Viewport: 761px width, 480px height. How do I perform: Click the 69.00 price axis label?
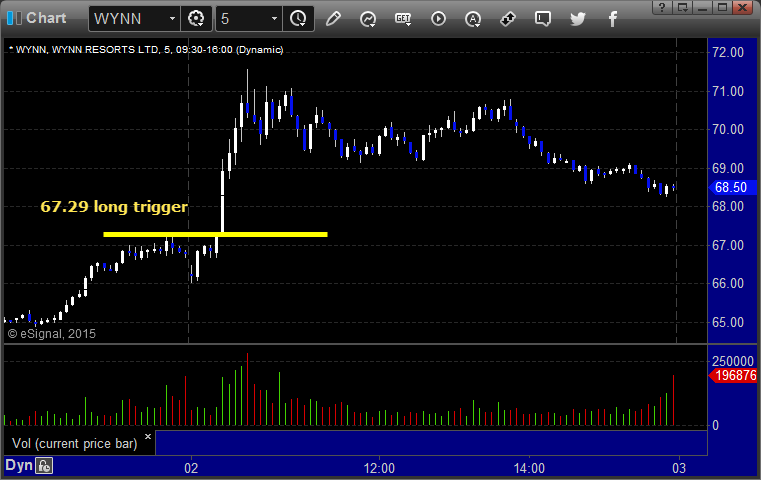(x=728, y=168)
